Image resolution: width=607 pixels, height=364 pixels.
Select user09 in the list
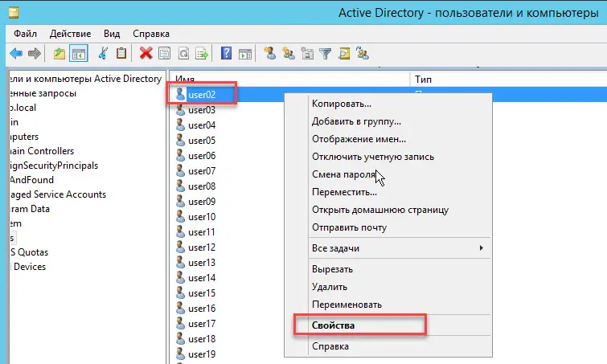pos(202,202)
